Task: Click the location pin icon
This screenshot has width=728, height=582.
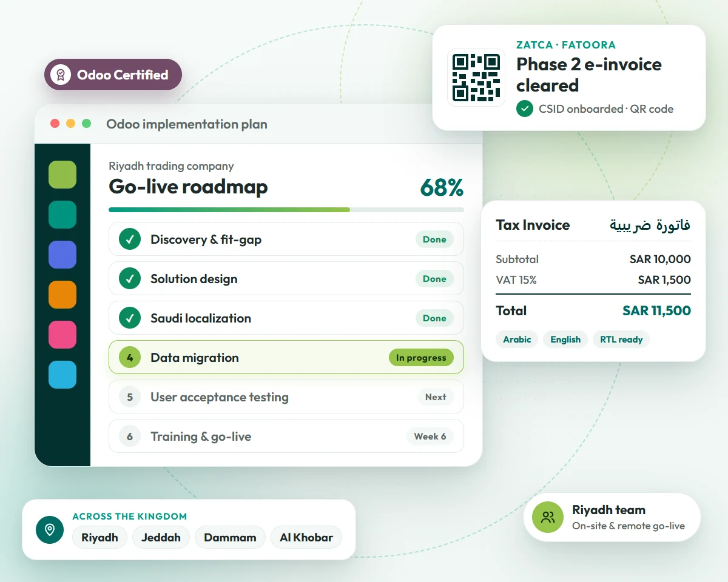Action: (x=50, y=530)
